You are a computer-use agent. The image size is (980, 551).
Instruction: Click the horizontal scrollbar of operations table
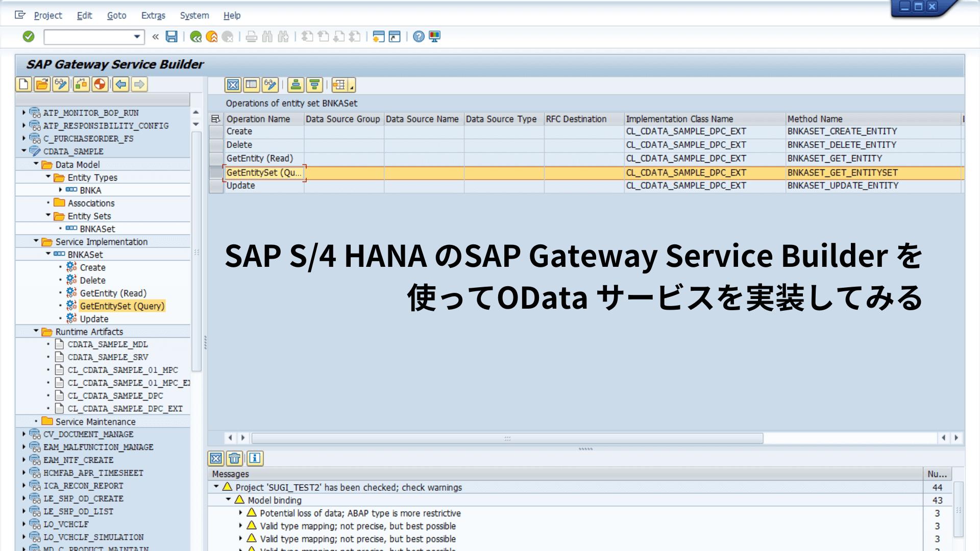pyautogui.click(x=507, y=438)
